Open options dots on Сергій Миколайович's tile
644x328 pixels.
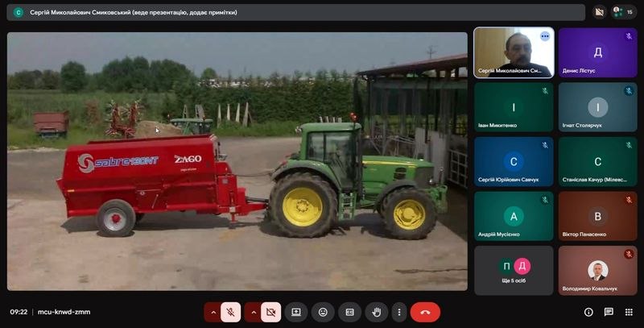[x=545, y=36]
